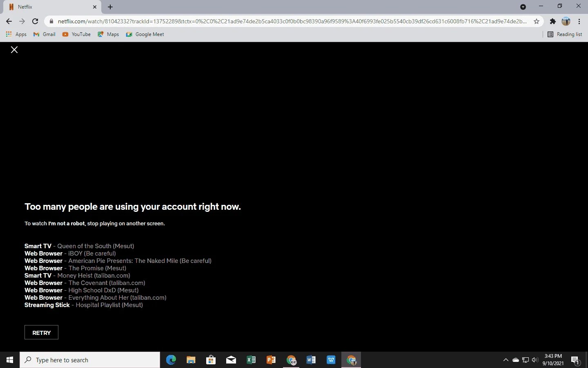Open the Extensions puzzle icon
Image resolution: width=588 pixels, height=368 pixels.
pos(553,21)
